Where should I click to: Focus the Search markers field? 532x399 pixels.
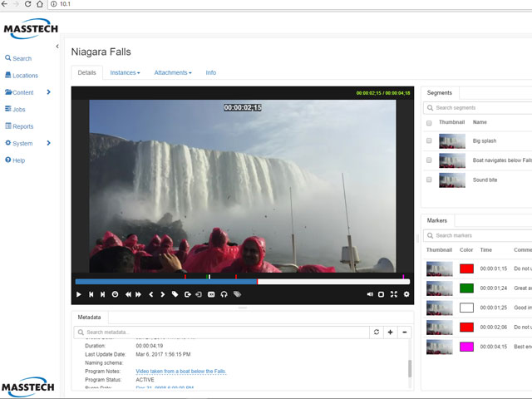click(x=478, y=235)
